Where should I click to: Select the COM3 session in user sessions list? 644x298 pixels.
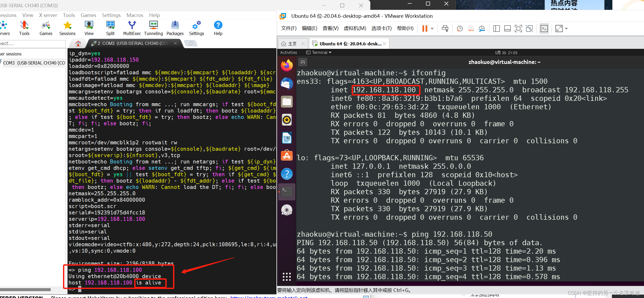coord(33,63)
